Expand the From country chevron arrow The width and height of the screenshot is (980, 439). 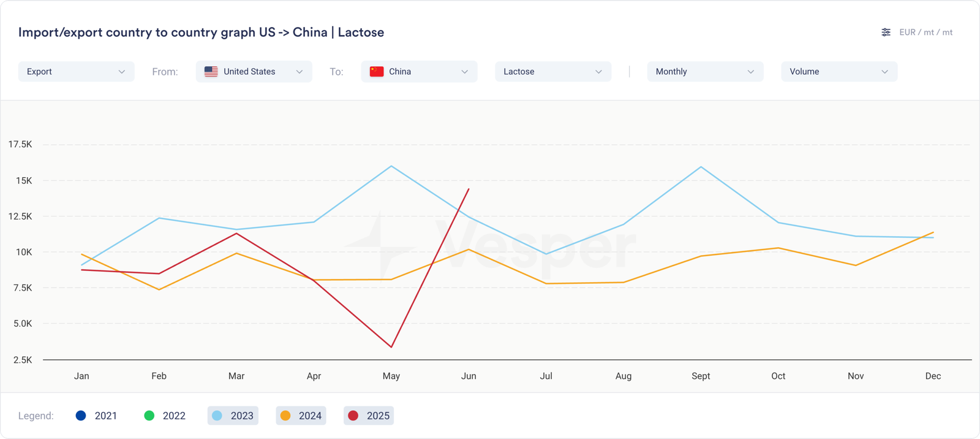click(x=300, y=72)
